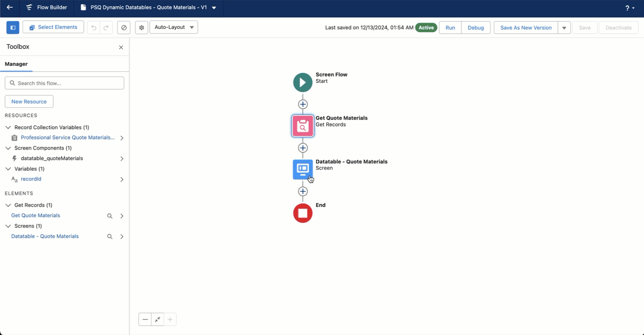This screenshot has height=335, width=644.
Task: Toggle the toolbox sidebar panel button
Action: [x=13, y=27]
